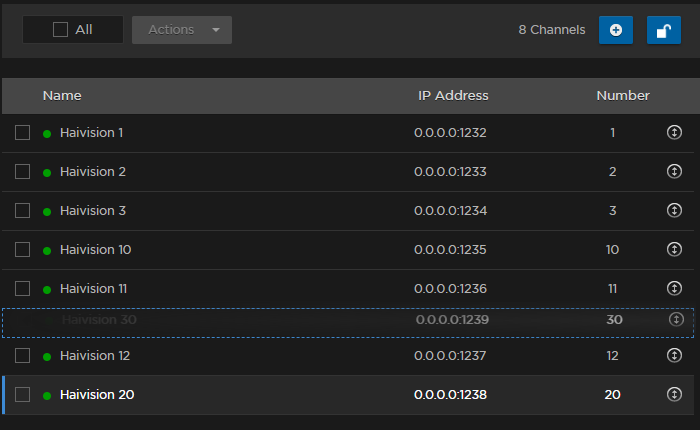
Task: Click the green status dot for Haivision 2
Action: tap(47, 172)
